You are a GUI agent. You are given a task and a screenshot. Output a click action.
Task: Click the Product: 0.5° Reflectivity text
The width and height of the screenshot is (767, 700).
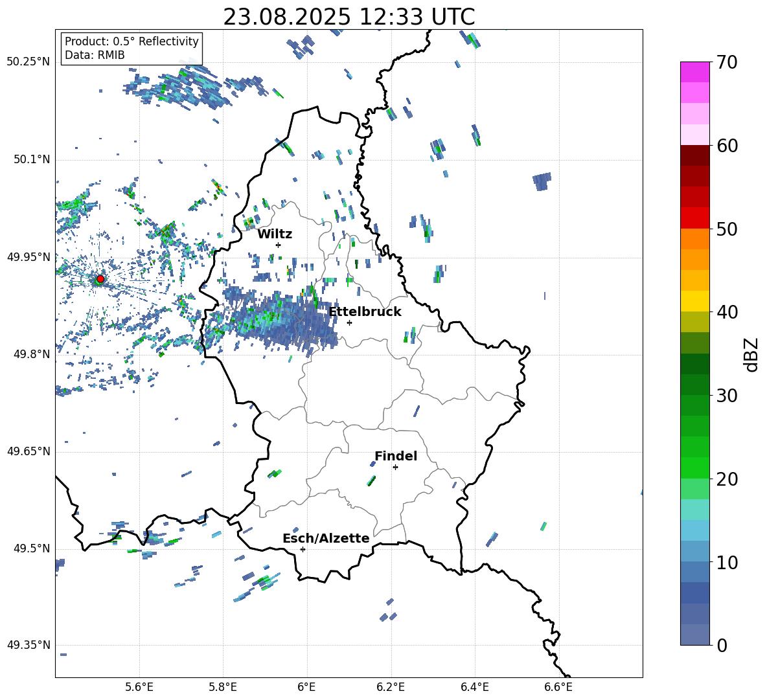[132, 41]
